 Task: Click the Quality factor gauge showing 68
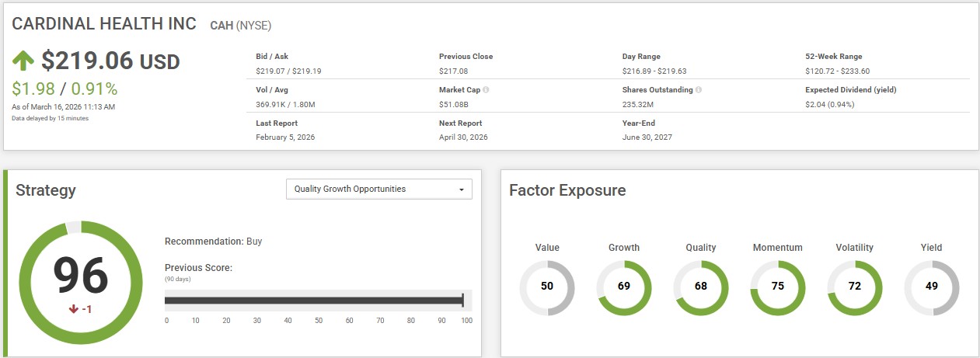click(701, 287)
